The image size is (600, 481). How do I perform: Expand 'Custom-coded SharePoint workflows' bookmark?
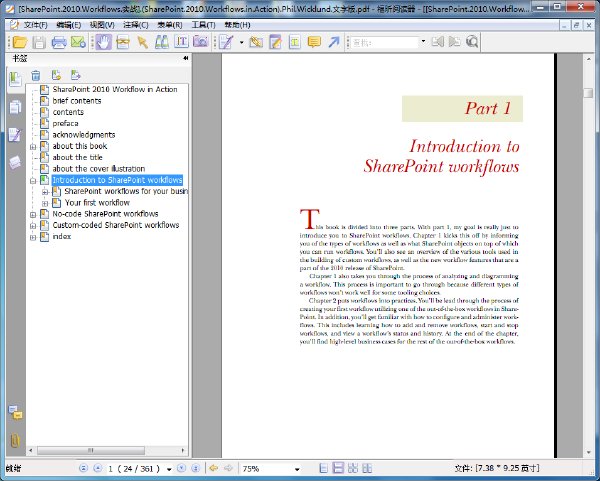click(x=33, y=226)
